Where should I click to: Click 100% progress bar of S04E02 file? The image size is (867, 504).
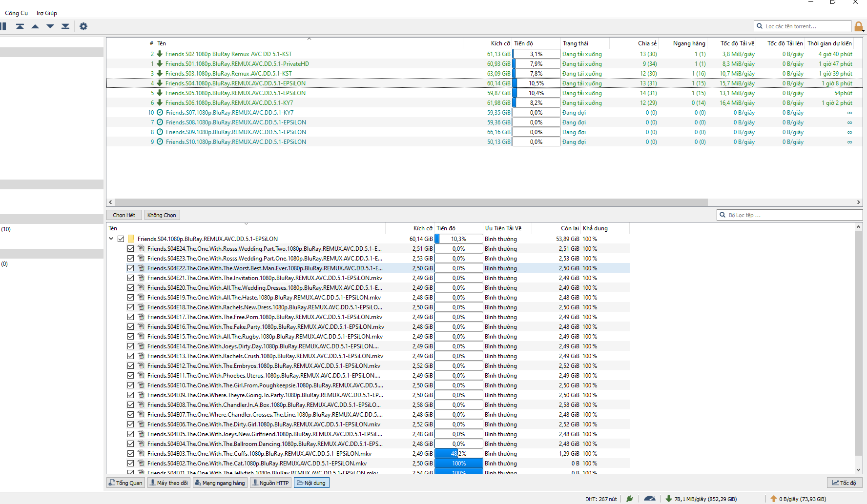tap(458, 463)
